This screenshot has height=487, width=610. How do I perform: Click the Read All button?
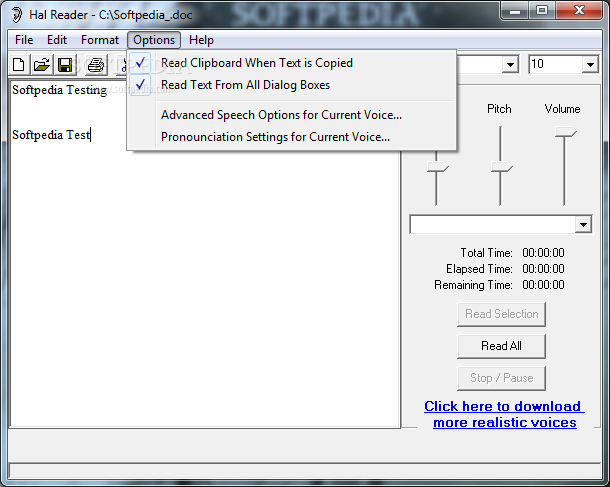(x=501, y=346)
